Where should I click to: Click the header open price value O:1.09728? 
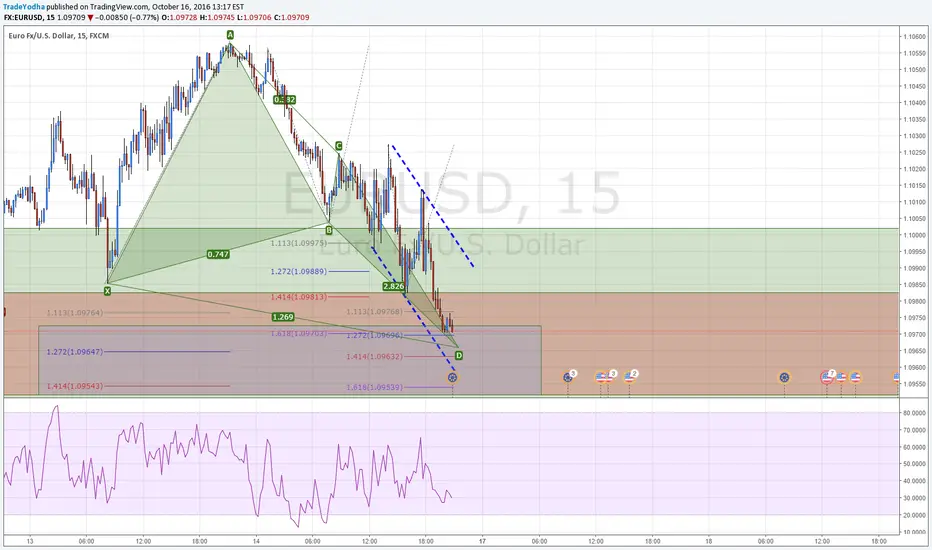pos(180,18)
